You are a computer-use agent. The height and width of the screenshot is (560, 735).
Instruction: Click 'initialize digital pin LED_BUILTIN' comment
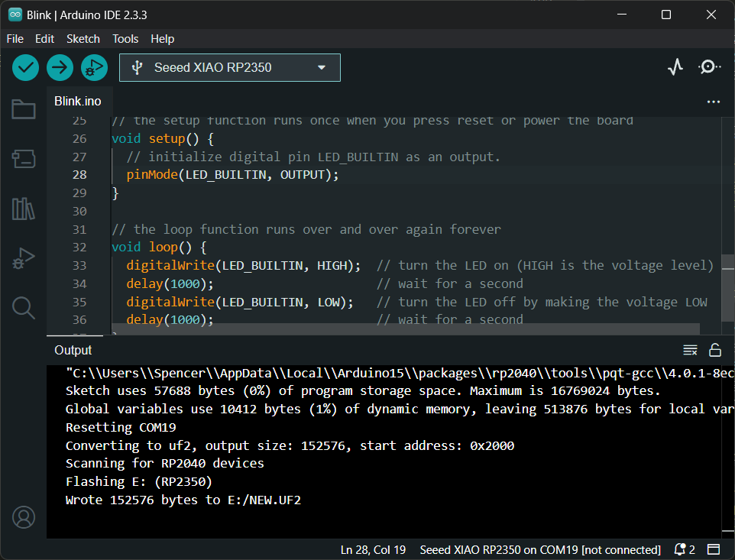(313, 157)
